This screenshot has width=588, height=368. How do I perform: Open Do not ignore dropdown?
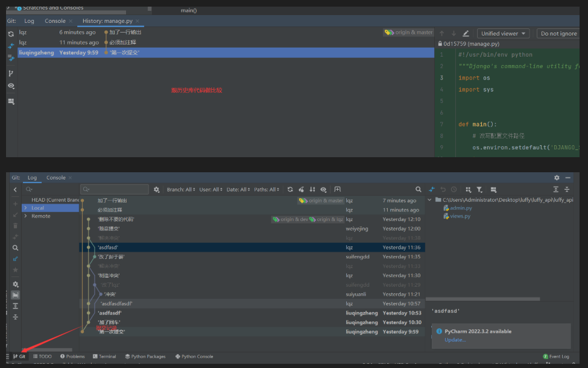pos(558,33)
